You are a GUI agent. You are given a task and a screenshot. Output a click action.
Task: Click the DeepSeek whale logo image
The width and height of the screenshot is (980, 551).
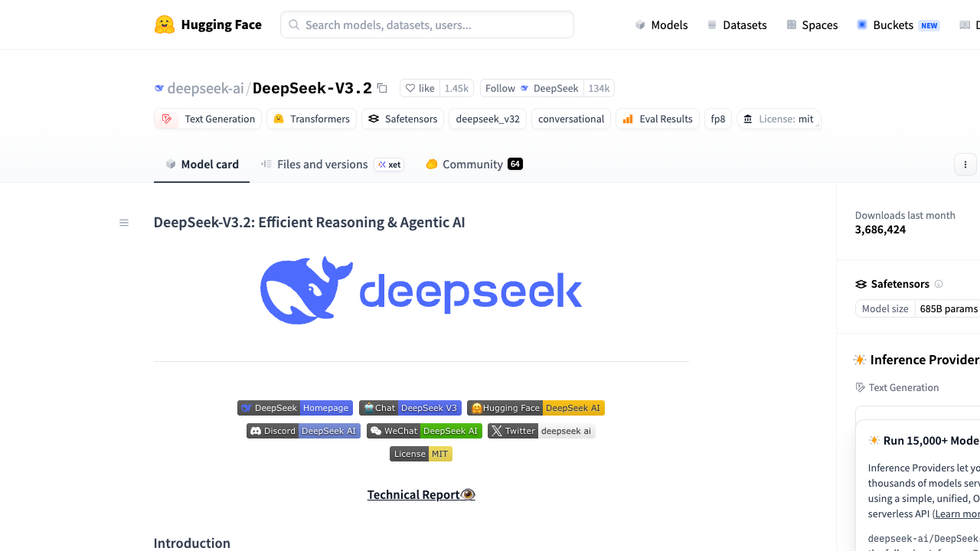(x=421, y=291)
